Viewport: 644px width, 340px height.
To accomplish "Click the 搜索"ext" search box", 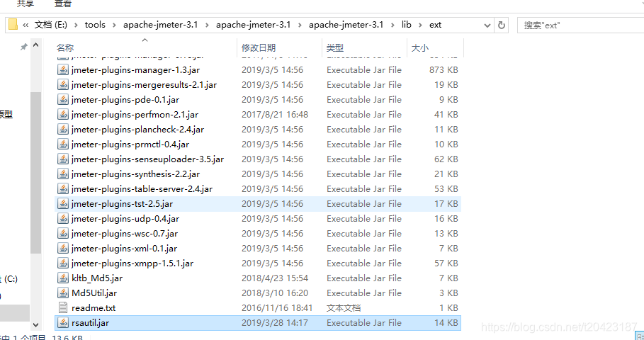I will pos(581,25).
